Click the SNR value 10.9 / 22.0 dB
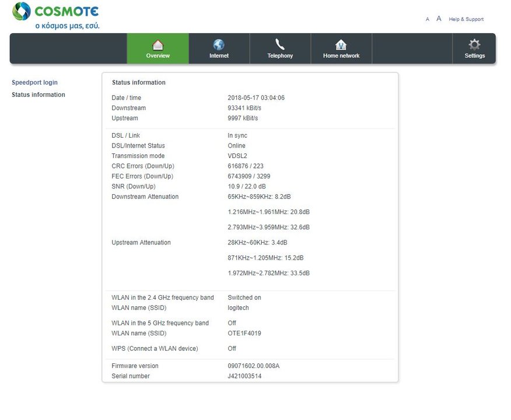The image size is (511, 420). pyautogui.click(x=246, y=187)
